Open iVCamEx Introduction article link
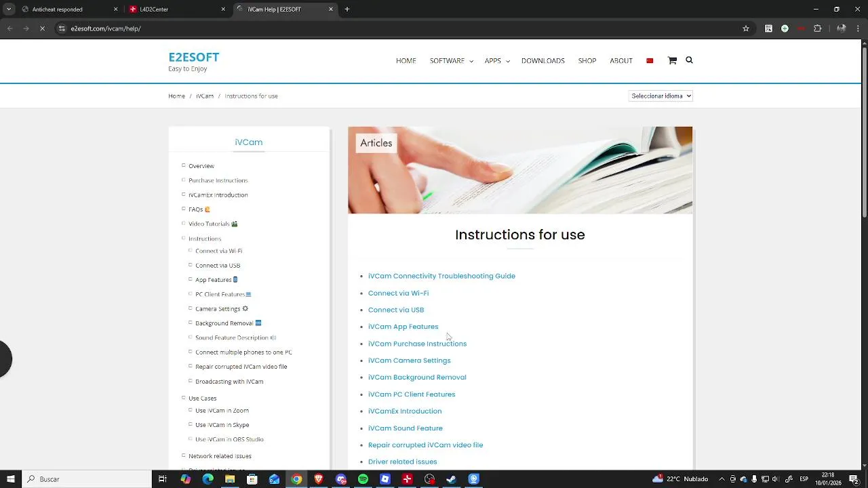Image resolution: width=868 pixels, height=488 pixels. (x=405, y=411)
